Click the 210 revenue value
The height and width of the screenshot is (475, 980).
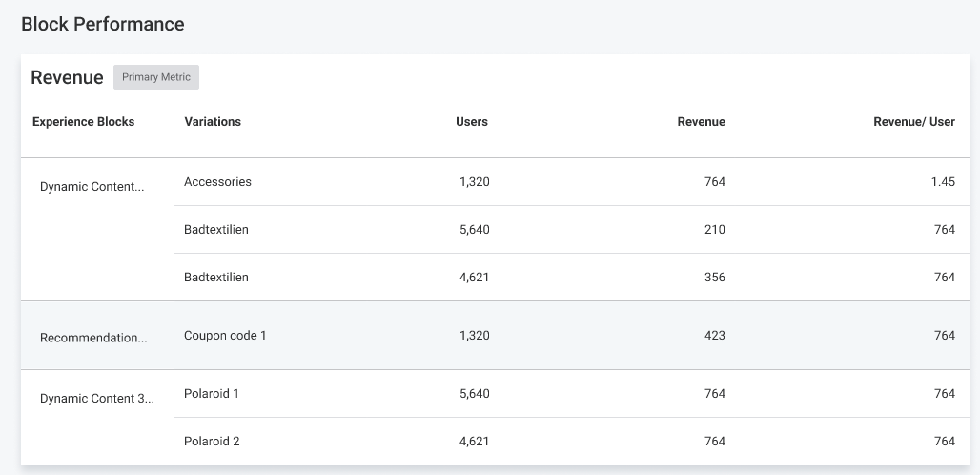[x=714, y=229]
